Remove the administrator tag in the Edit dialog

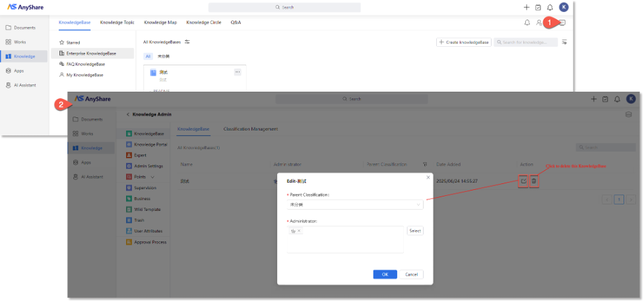coord(299,231)
